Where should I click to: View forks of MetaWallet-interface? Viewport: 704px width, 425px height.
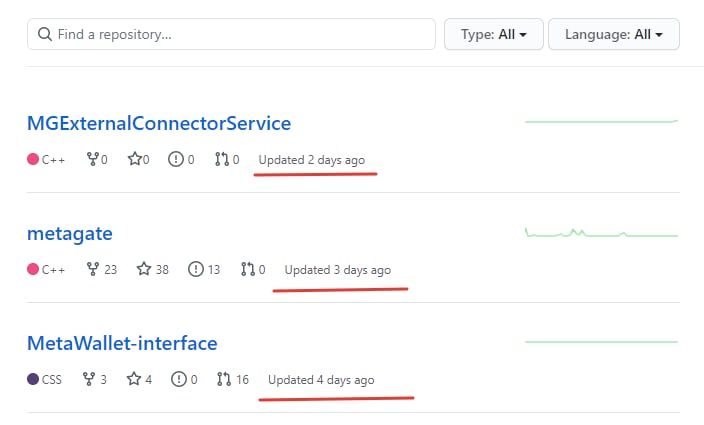[95, 379]
